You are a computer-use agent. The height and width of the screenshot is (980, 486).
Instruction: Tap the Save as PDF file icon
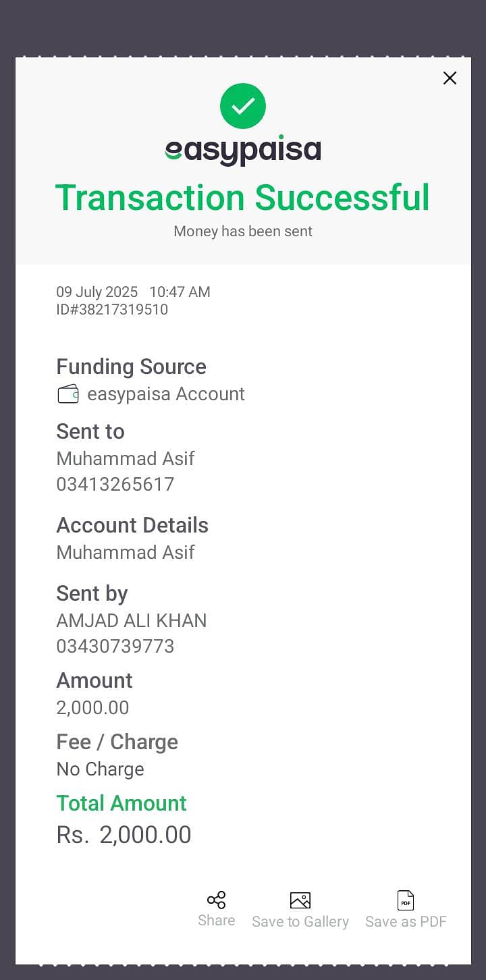pos(406,900)
